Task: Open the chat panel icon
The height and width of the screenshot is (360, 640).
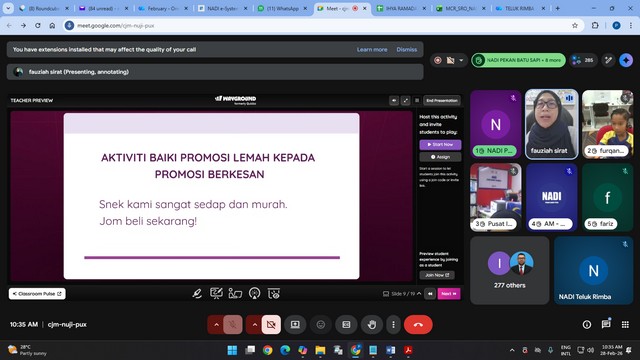Action: [606, 324]
